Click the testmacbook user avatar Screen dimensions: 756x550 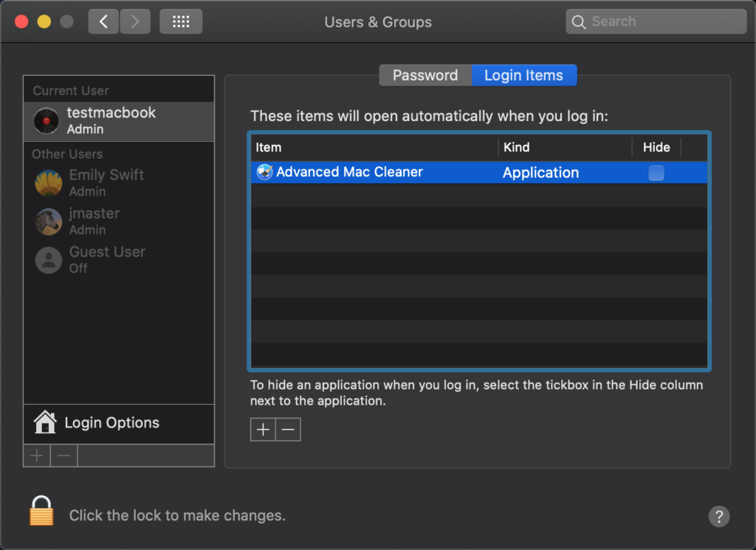coord(47,120)
